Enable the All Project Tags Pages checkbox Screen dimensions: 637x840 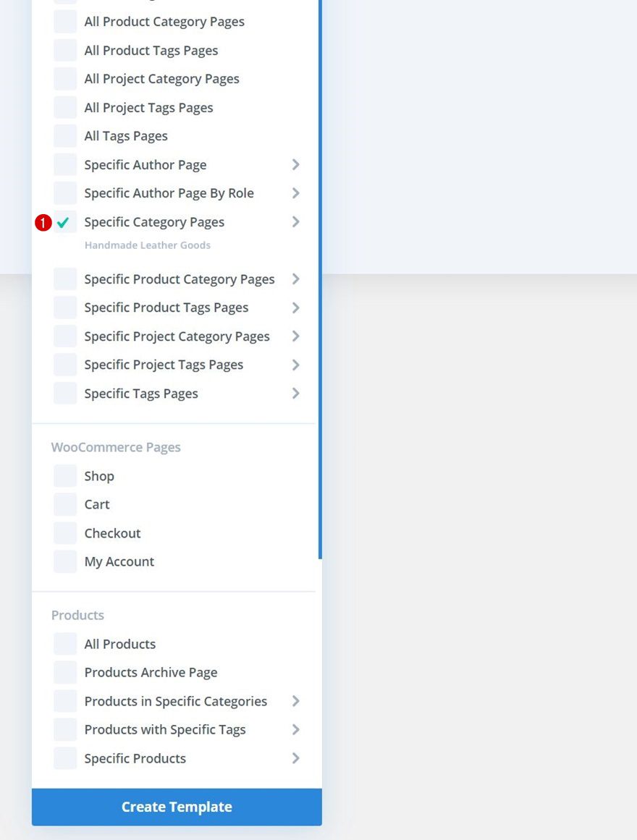[64, 107]
